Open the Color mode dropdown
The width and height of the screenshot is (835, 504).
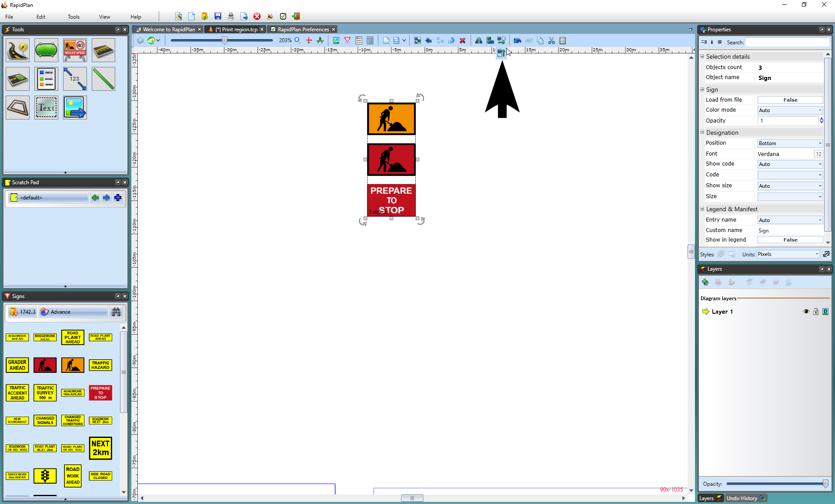tap(790, 110)
